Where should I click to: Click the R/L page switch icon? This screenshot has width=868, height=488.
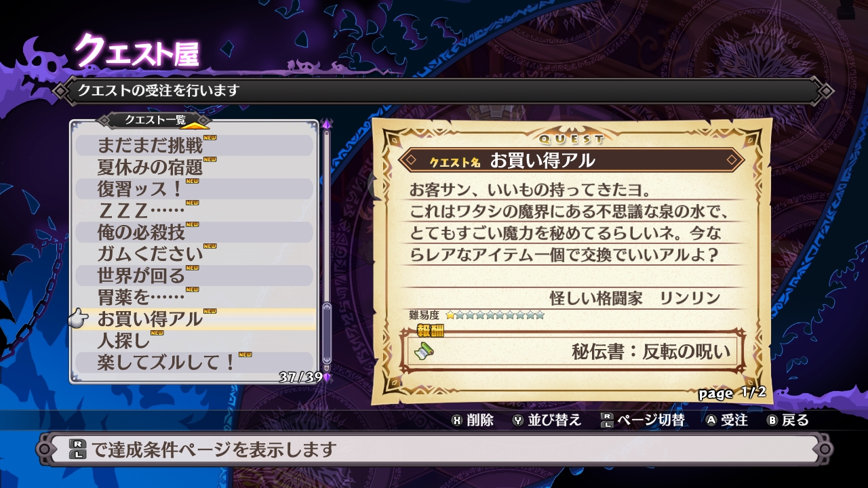pos(607,420)
